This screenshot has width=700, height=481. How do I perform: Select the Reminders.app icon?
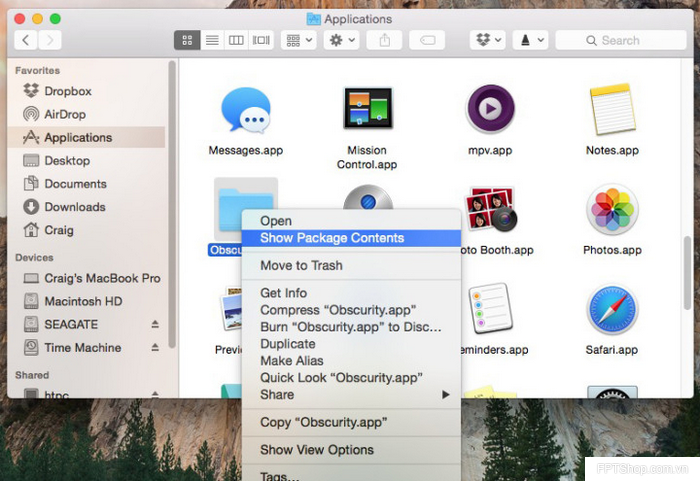coord(490,308)
